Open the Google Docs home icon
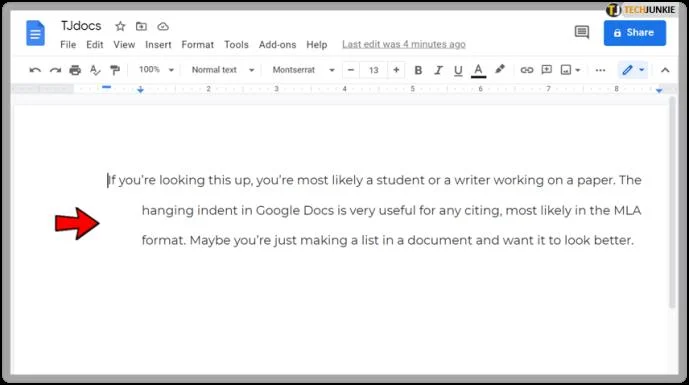Screen dimensions: 689x385 pyautogui.click(x=35, y=33)
